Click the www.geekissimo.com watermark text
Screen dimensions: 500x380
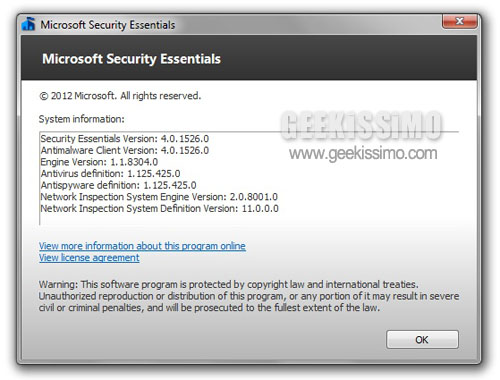(x=363, y=154)
